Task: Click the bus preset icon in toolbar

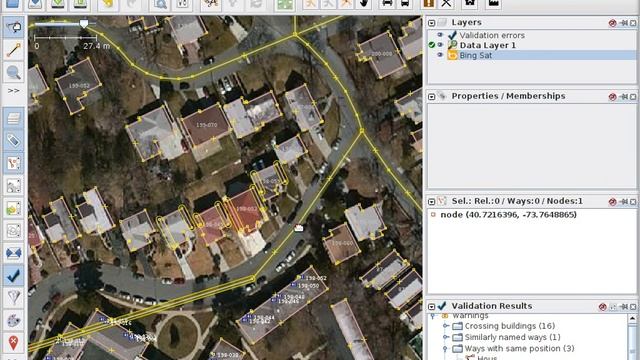Action: click(405, 4)
